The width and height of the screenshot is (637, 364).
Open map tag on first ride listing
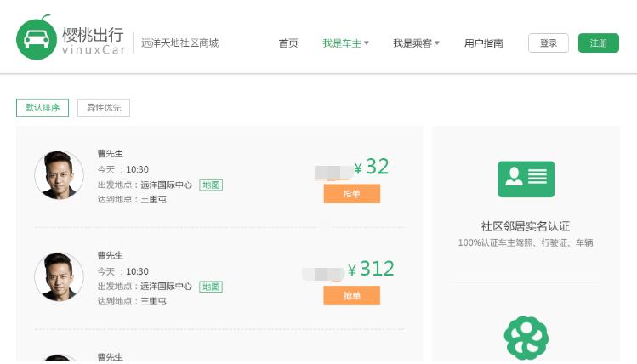pos(211,185)
